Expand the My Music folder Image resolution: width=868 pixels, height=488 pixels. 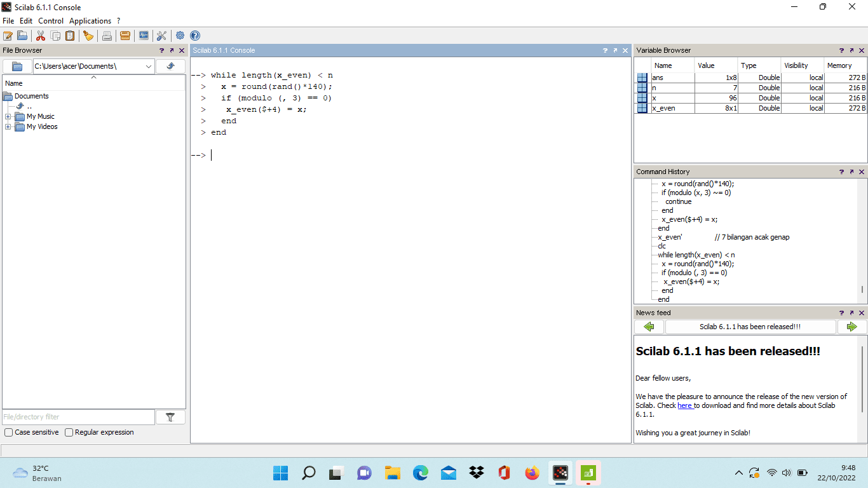(x=8, y=117)
